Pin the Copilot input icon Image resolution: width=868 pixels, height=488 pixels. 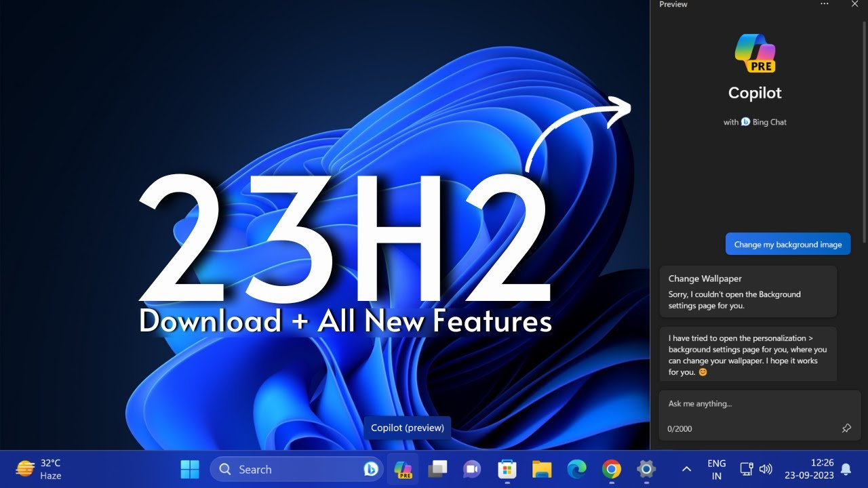tap(846, 428)
